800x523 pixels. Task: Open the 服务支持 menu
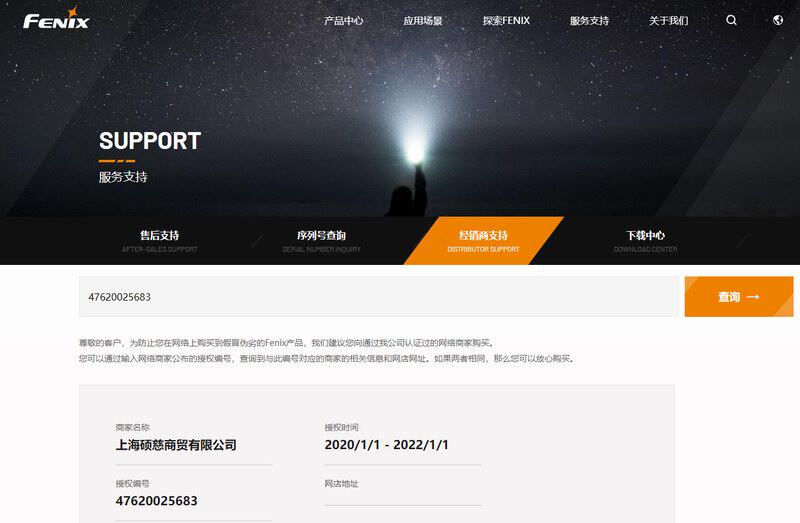coord(589,20)
